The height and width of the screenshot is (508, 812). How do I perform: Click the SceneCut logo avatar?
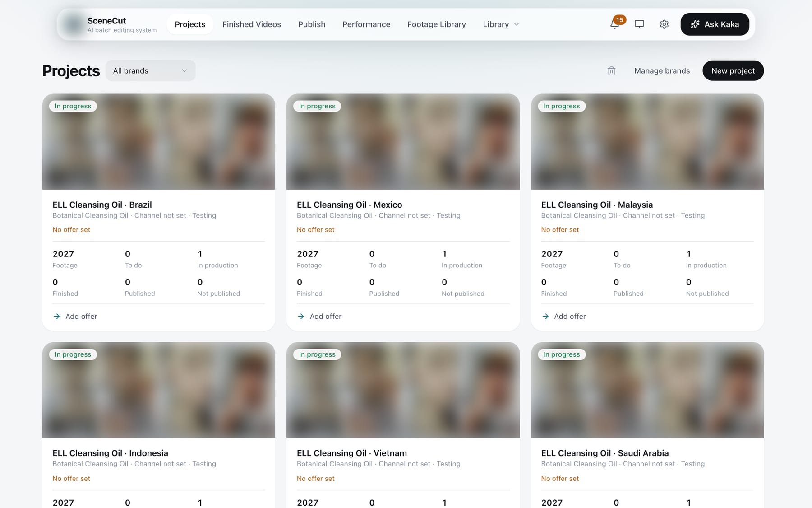pos(73,24)
